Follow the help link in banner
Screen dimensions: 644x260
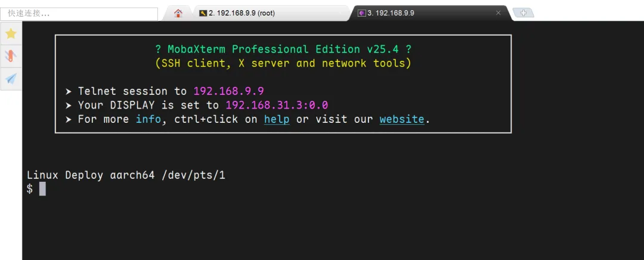277,119
